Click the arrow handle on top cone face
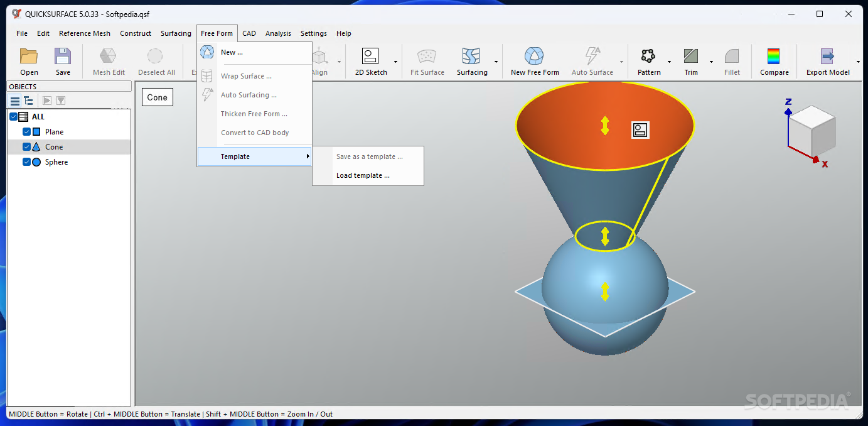This screenshot has width=868, height=426. (605, 126)
